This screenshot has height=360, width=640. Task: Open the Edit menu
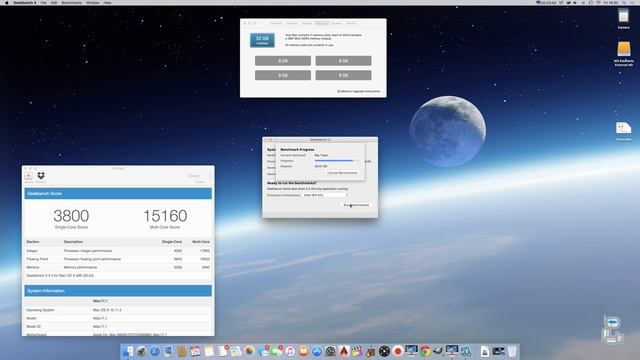pyautogui.click(x=54, y=2)
